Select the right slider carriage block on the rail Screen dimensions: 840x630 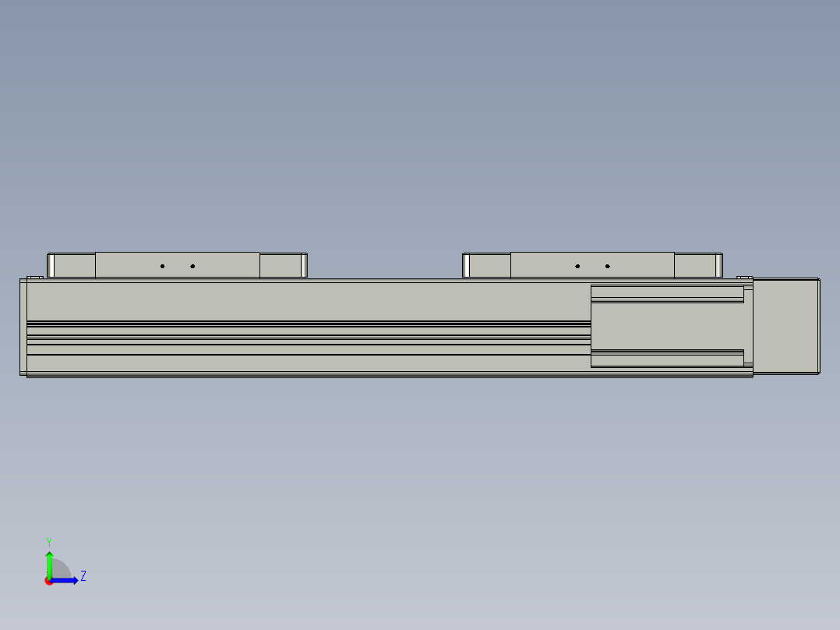coord(592,265)
